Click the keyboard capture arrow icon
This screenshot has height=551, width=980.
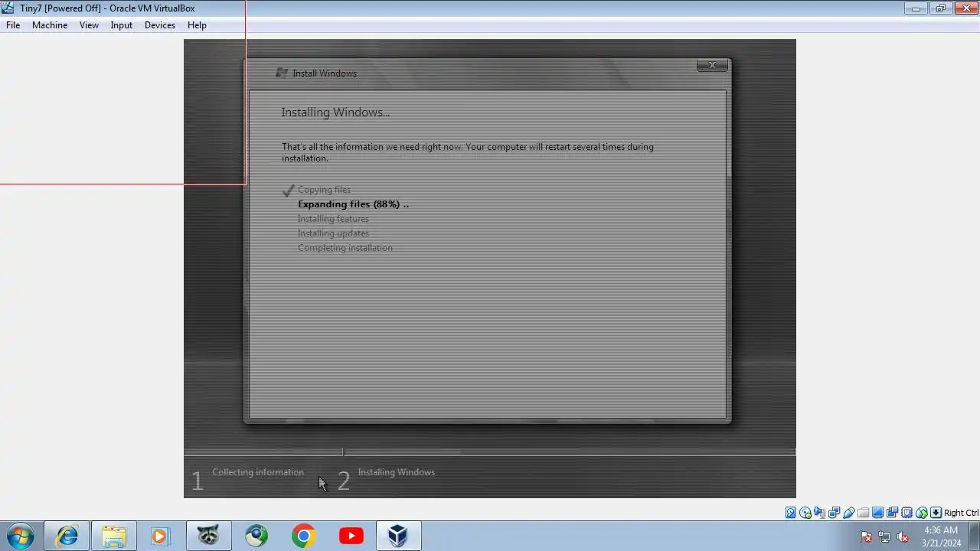click(936, 513)
